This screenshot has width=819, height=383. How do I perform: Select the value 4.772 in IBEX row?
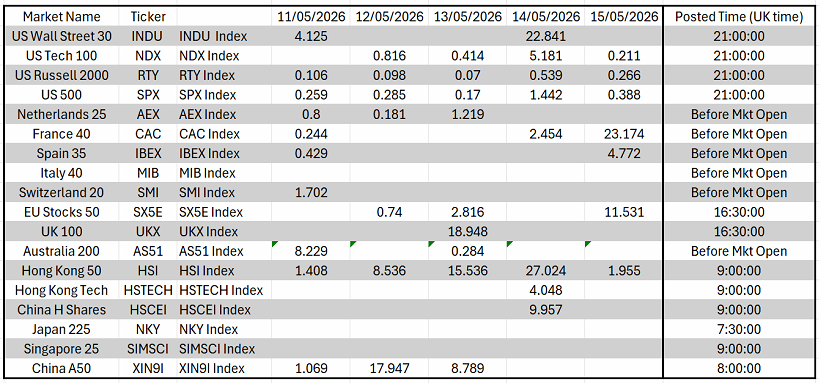[624, 154]
